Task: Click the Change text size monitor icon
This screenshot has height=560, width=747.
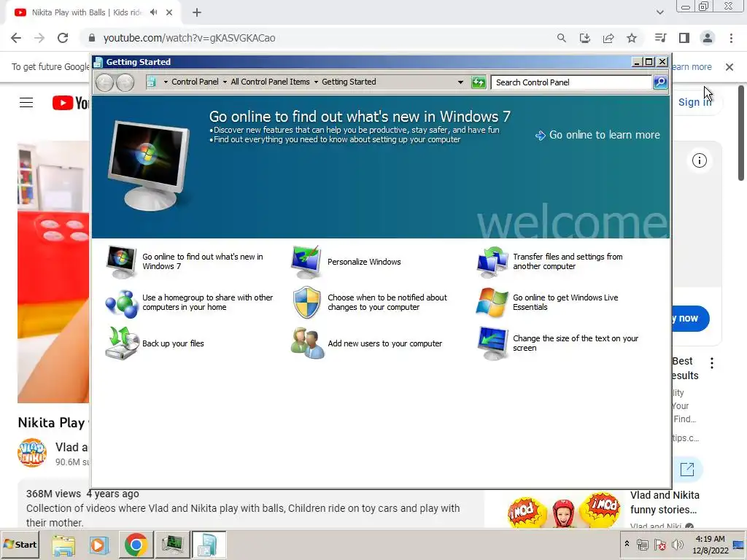Action: pyautogui.click(x=492, y=343)
